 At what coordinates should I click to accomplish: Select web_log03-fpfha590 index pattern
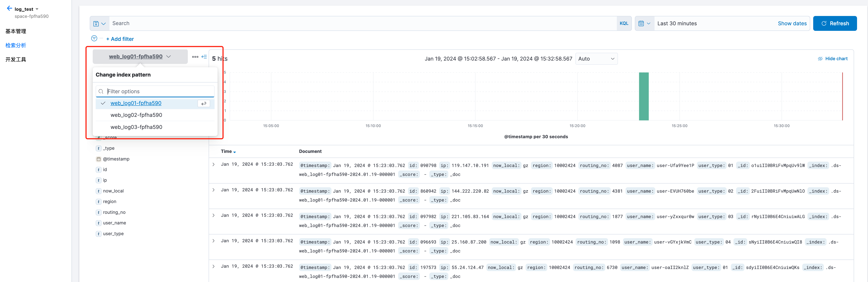(136, 127)
